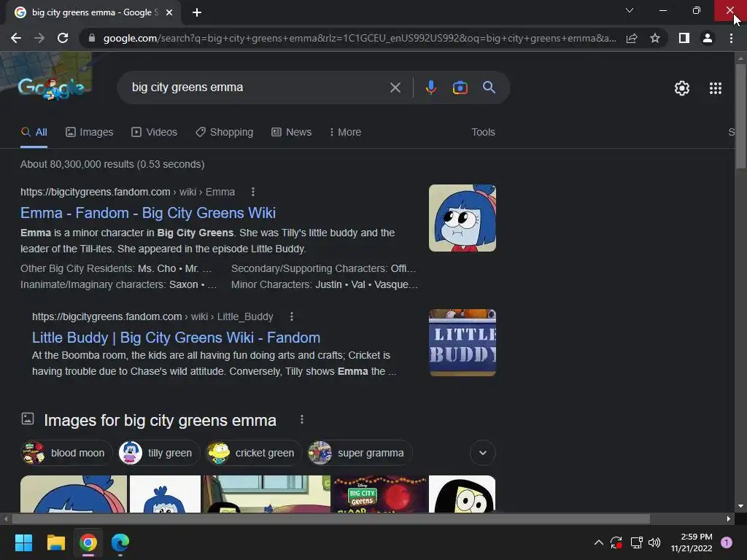View site information via lock icon

[x=92, y=38]
